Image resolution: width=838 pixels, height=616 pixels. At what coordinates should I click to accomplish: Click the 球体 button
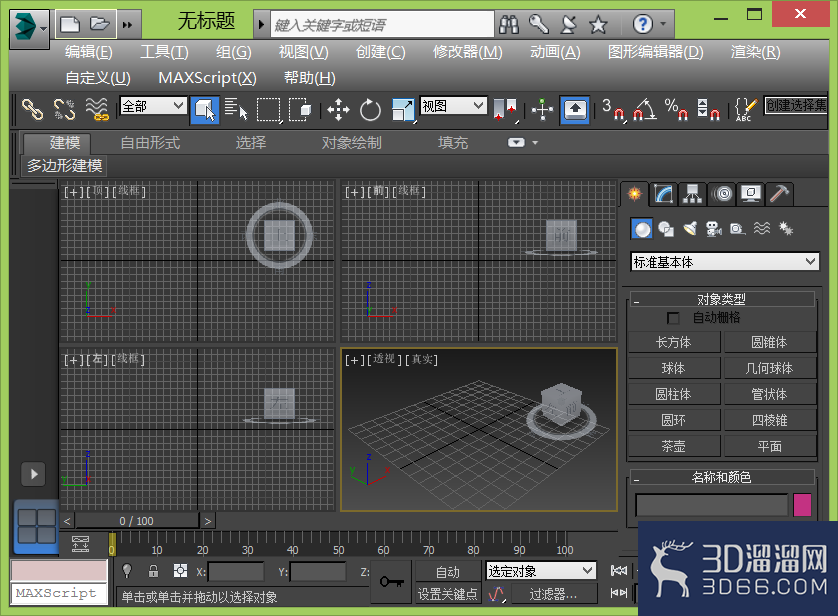coord(673,368)
